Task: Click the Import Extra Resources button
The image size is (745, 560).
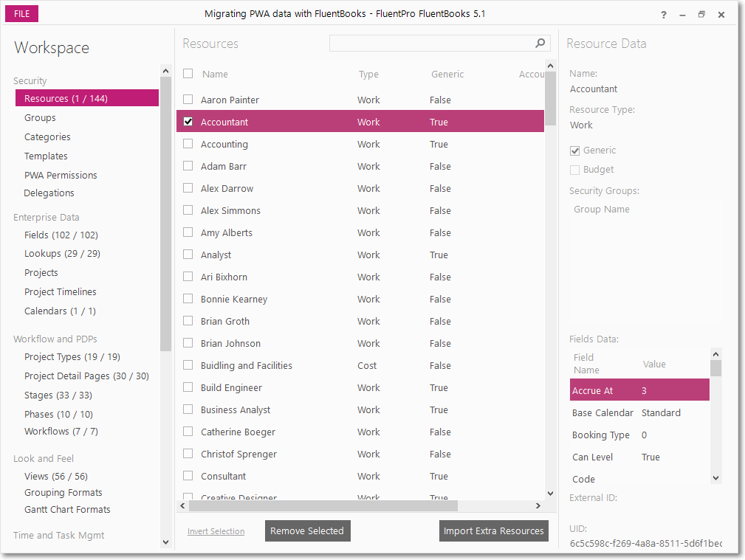Action: (493, 530)
